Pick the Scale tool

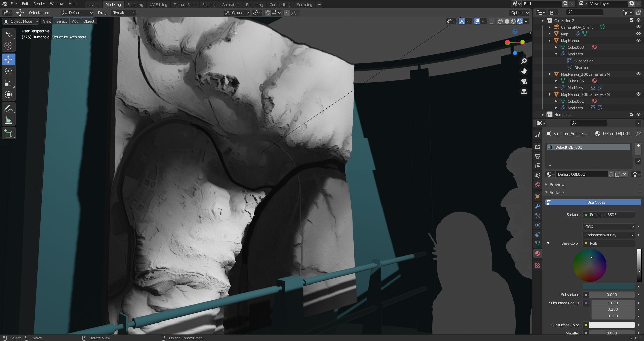(8, 83)
